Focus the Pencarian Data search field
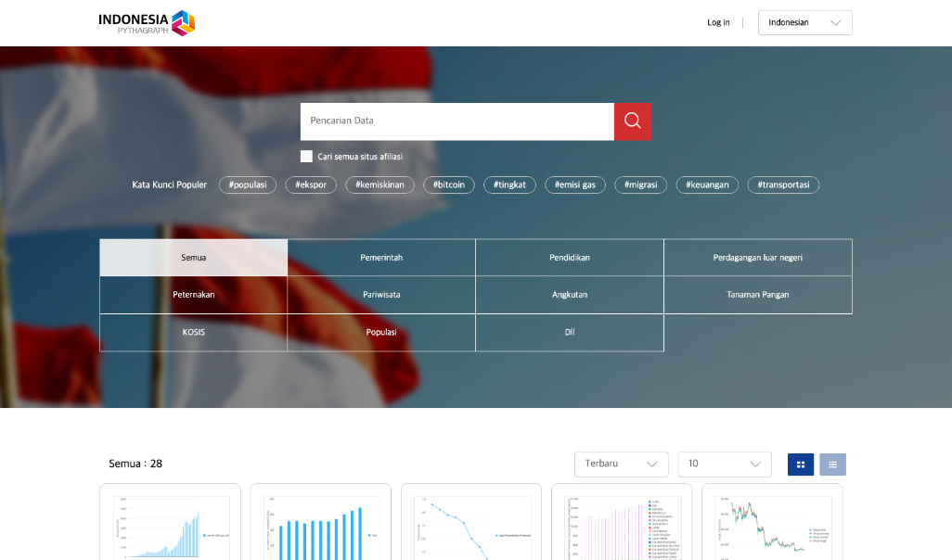952x560 pixels. click(457, 121)
